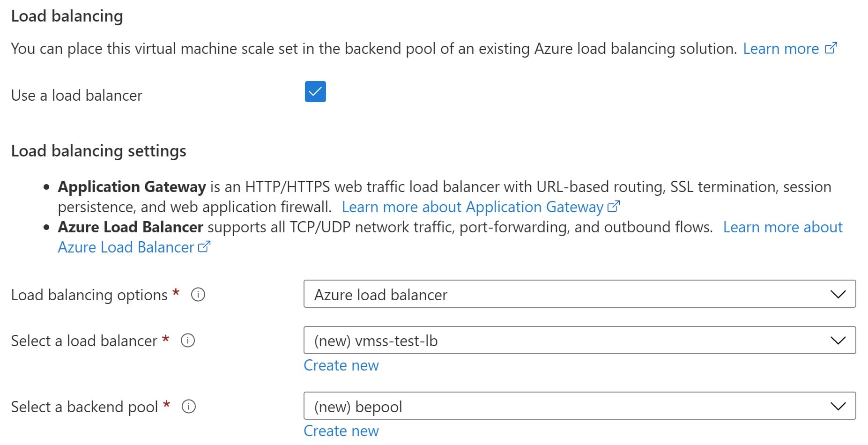
Task: Uncheck the Use a load balancer checkbox
Action: 315,92
